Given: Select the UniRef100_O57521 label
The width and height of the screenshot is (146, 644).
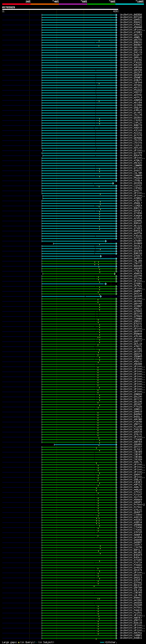Looking at the screenshot, I should [x=131, y=286].
